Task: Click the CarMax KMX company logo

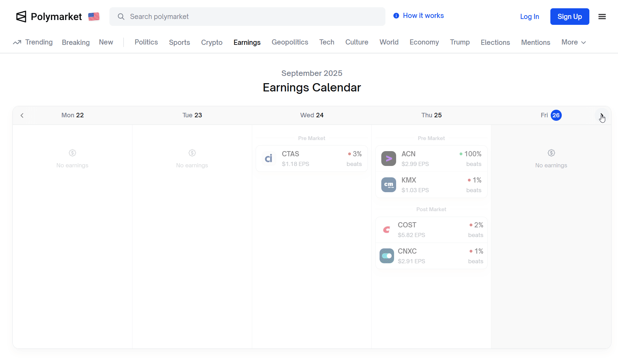Action: click(x=389, y=185)
